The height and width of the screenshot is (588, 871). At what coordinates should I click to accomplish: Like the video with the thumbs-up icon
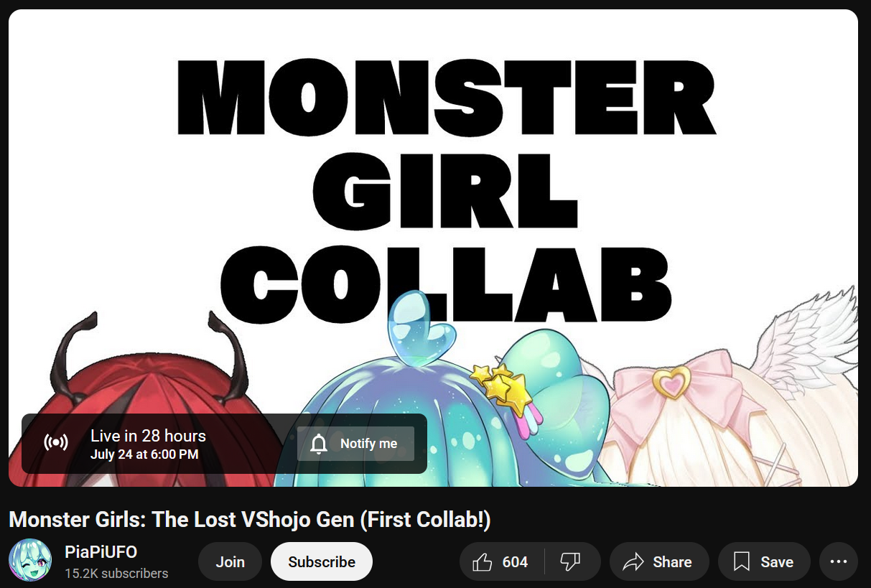point(483,562)
